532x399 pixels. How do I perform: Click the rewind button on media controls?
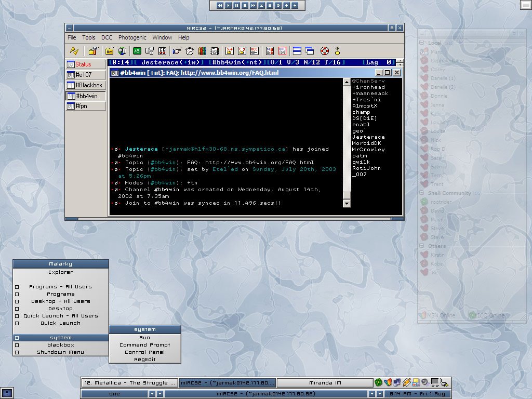click(220, 5)
